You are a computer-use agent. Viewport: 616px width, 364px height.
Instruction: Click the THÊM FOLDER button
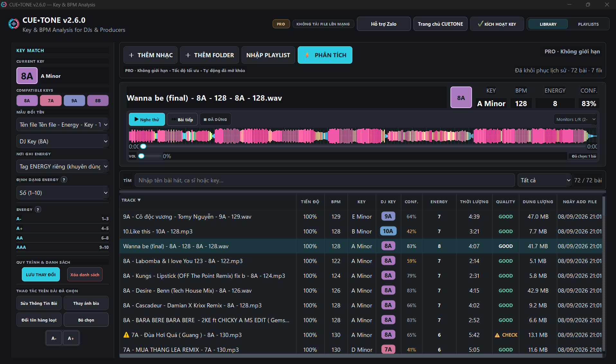click(210, 55)
